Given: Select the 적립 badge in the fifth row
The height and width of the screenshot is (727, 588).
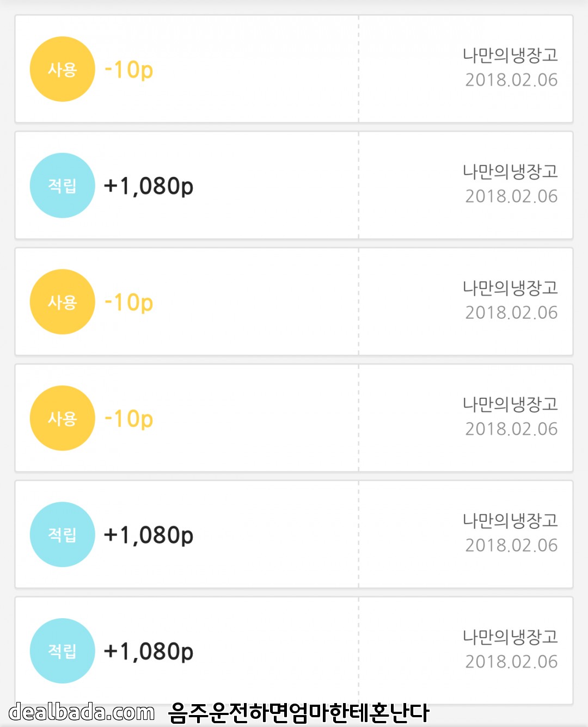Looking at the screenshot, I should [62, 534].
